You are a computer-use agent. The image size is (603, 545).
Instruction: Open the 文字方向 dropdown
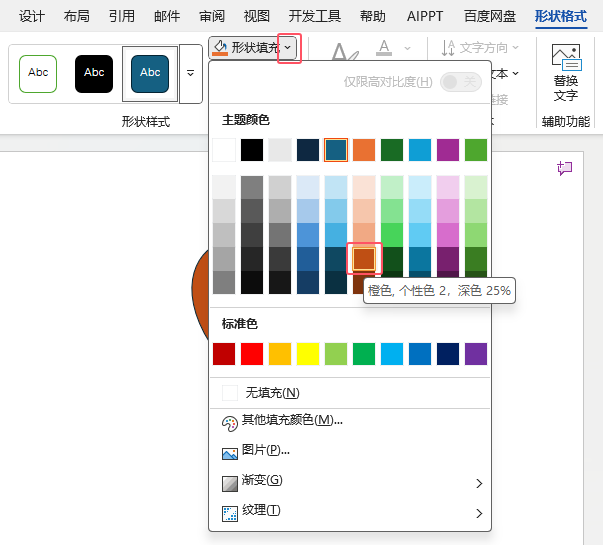(480, 48)
